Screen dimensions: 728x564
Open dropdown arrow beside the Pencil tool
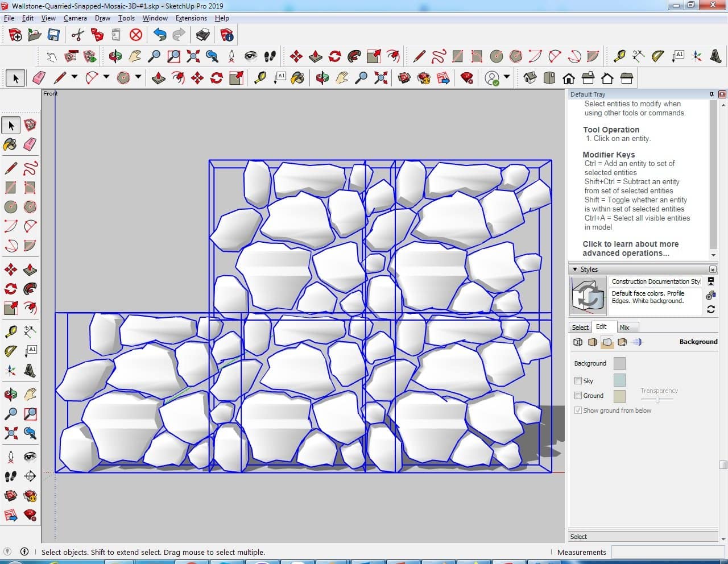tap(74, 77)
